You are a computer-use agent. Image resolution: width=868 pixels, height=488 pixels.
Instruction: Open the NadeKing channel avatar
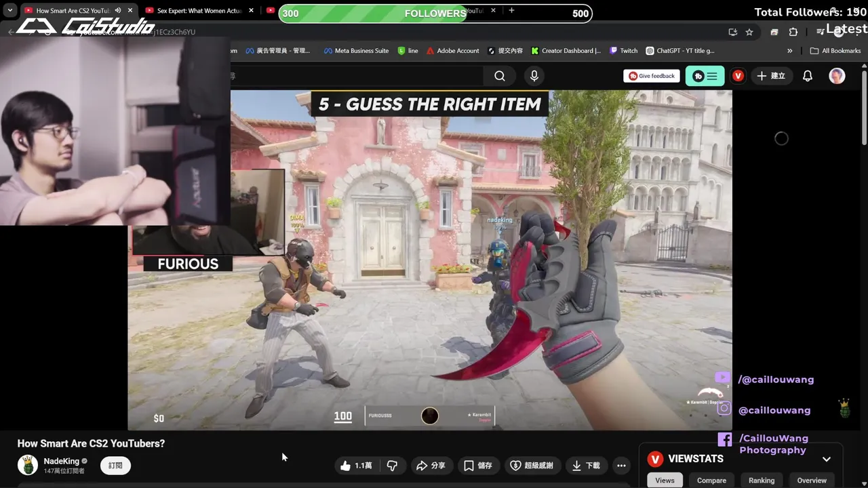[28, 466]
